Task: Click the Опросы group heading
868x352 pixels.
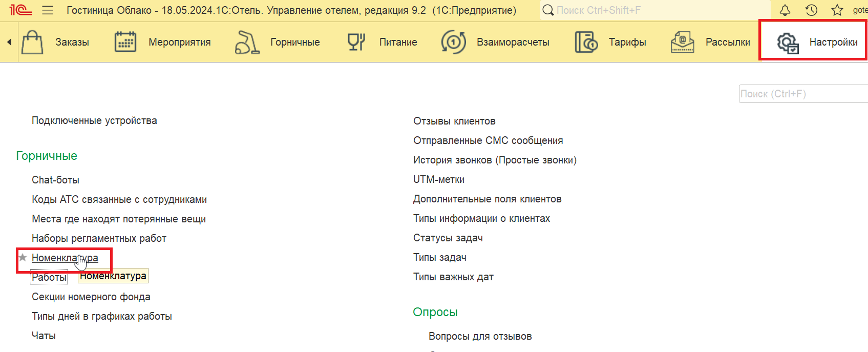Action: tap(435, 312)
